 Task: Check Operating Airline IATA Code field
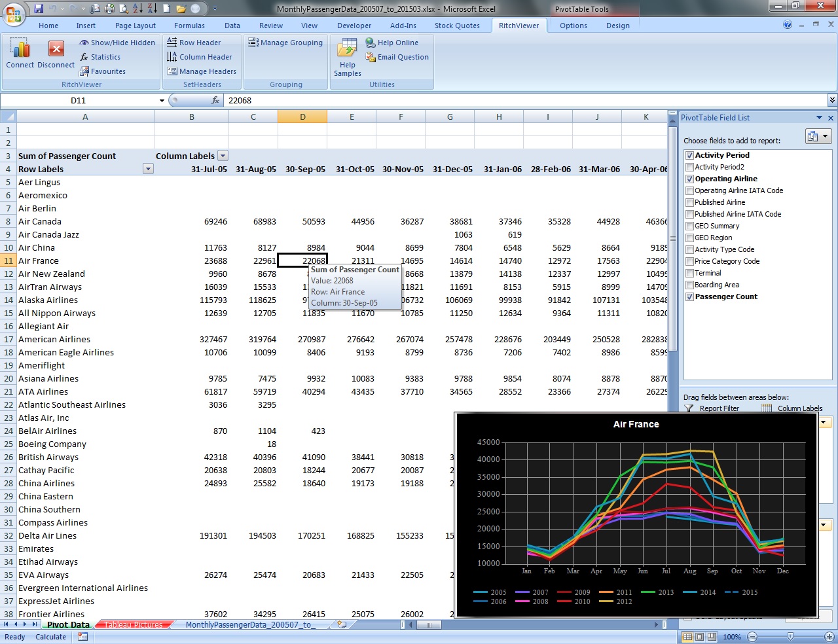[689, 190]
